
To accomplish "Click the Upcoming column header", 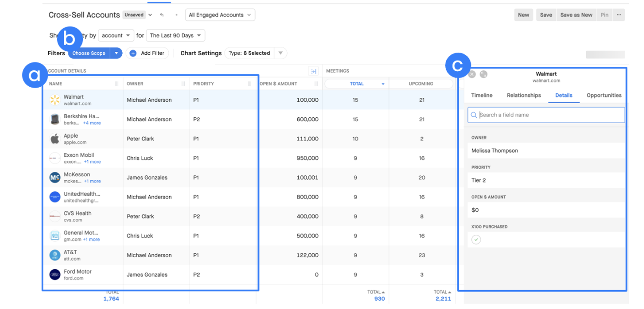I will 421,84.
